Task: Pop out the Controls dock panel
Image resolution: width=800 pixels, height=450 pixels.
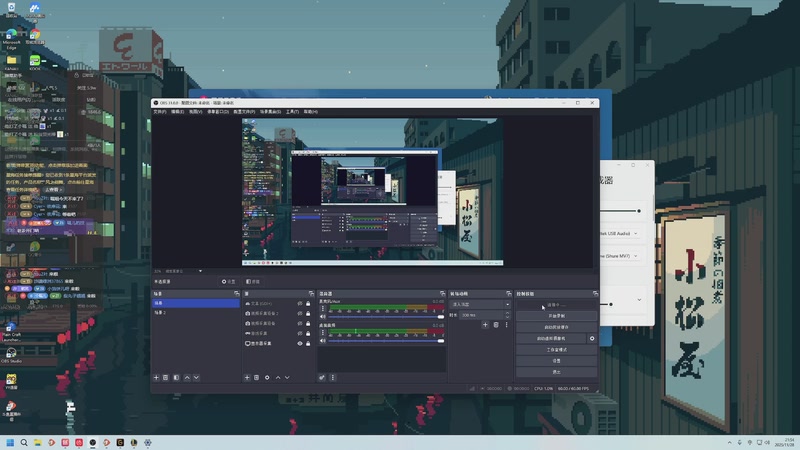Action: (595, 294)
